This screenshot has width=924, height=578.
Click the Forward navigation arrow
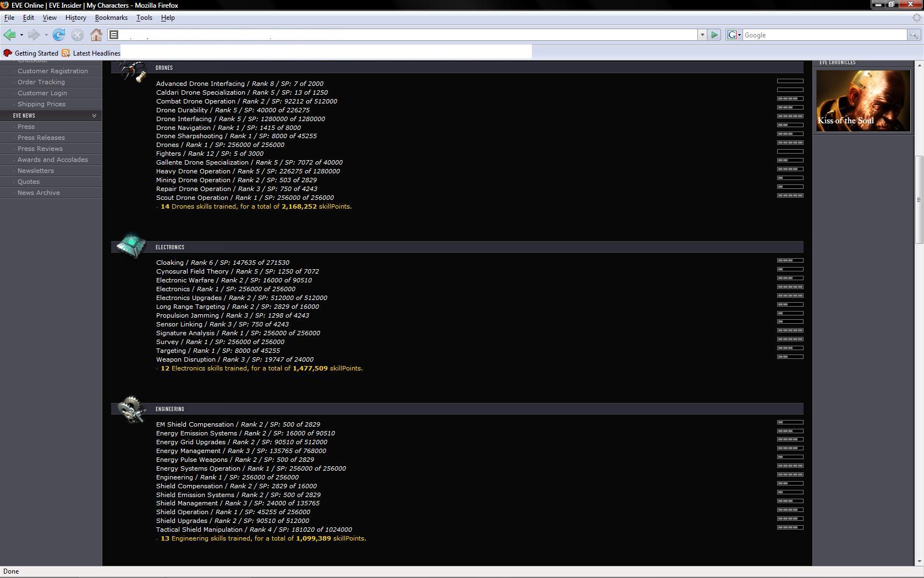[34, 35]
